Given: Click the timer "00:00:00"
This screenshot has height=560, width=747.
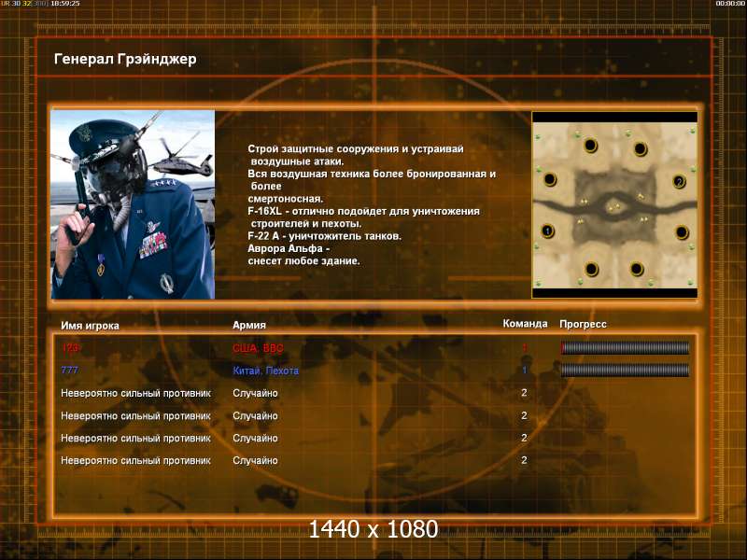Looking at the screenshot, I should (x=731, y=4).
